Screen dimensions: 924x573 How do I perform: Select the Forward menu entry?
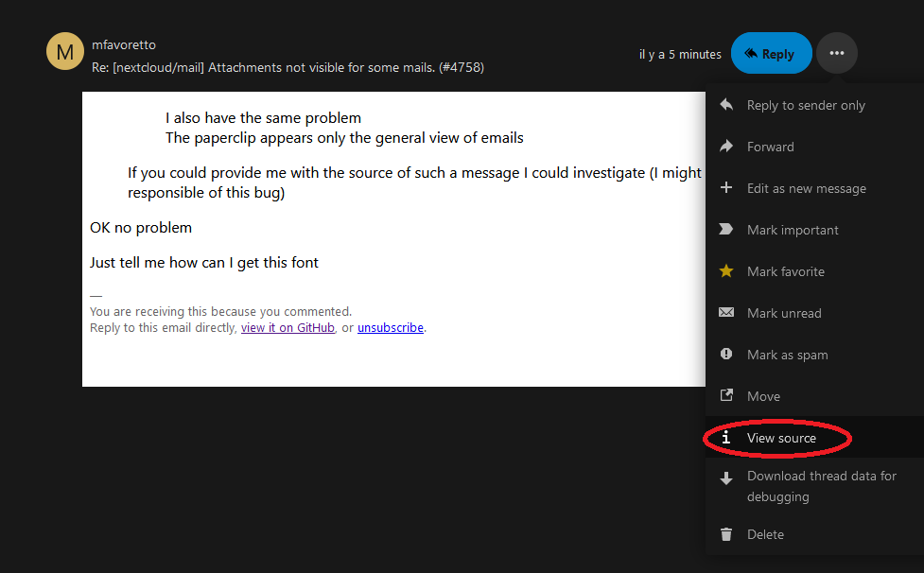[814, 146]
